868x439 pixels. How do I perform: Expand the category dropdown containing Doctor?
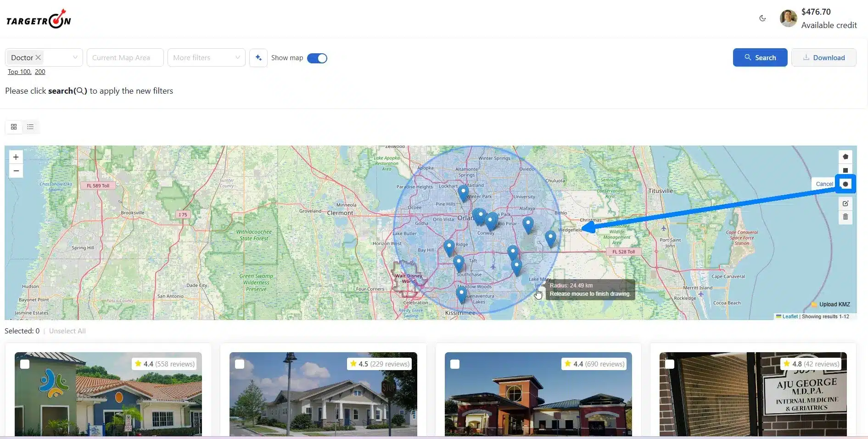(75, 58)
